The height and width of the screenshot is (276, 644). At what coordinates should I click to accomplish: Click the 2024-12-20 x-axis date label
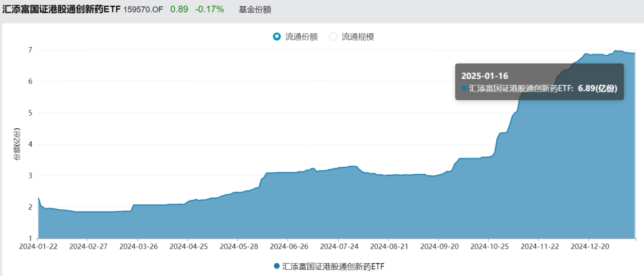click(589, 246)
